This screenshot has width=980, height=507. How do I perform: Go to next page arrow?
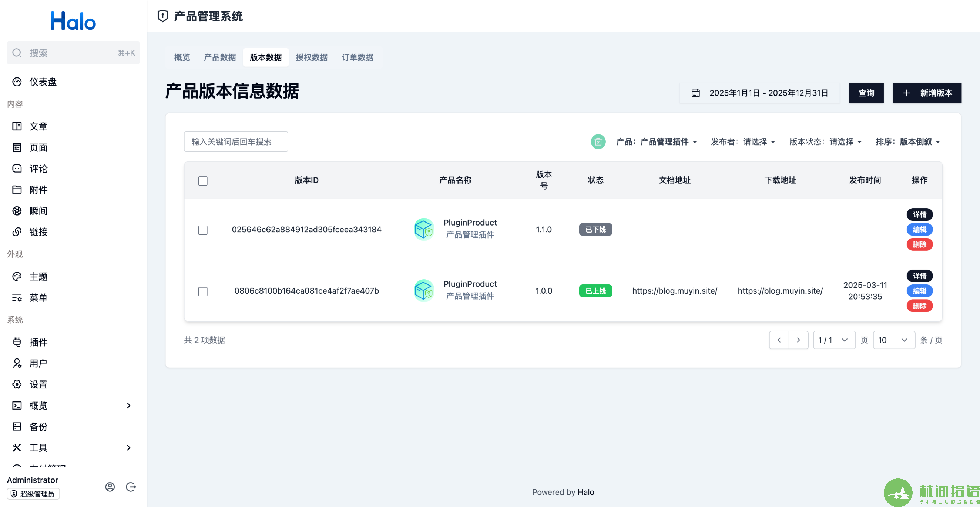(x=799, y=340)
